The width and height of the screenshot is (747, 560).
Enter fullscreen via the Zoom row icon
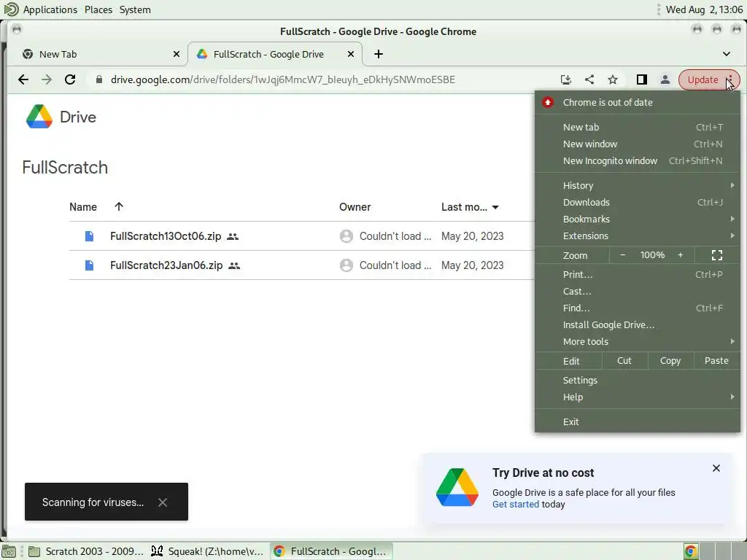coord(716,255)
